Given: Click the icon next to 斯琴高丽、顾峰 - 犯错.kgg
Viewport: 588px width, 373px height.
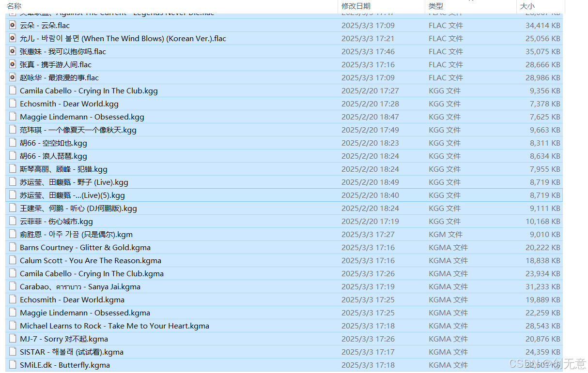Looking at the screenshot, I should tap(13, 169).
